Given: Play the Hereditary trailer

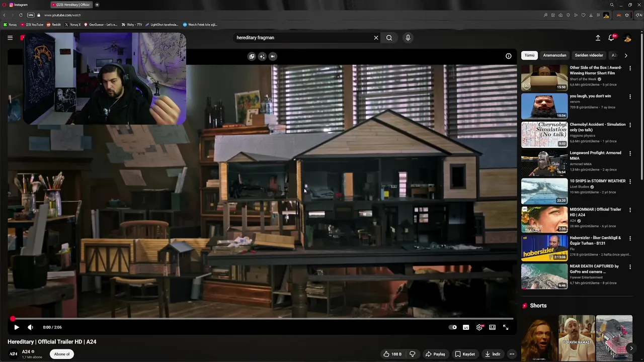Looking at the screenshot, I should click(x=16, y=327).
